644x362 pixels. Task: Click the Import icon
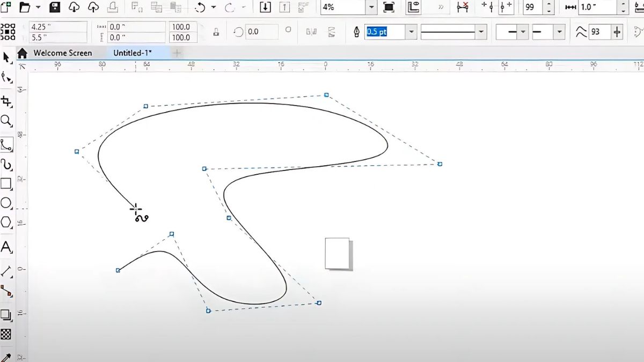[x=265, y=7]
